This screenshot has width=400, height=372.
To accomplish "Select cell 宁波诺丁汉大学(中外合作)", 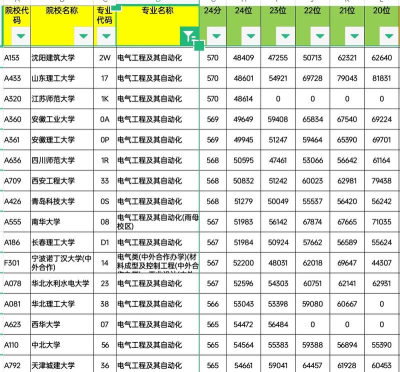I will 62,263.
